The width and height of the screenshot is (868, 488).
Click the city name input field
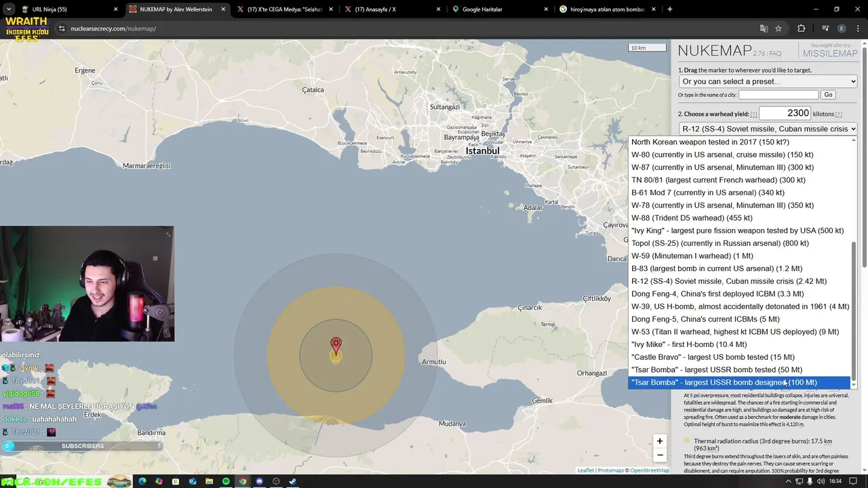778,95
